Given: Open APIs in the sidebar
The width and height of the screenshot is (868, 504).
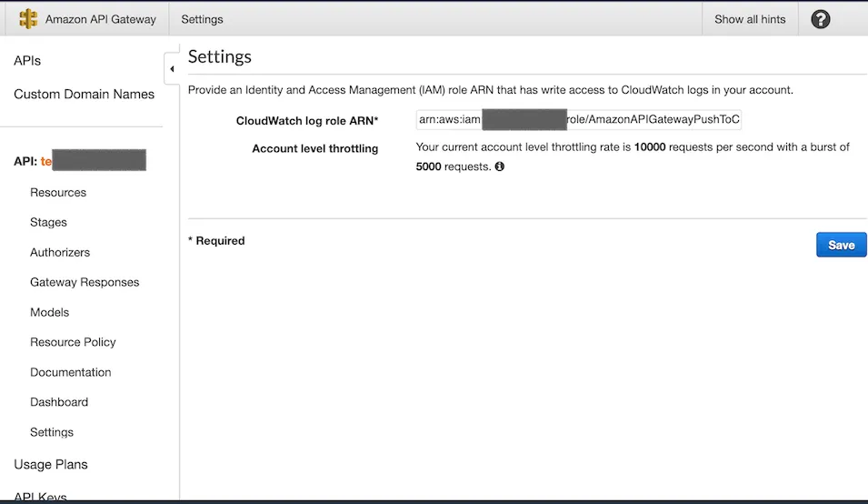Looking at the screenshot, I should [x=27, y=60].
